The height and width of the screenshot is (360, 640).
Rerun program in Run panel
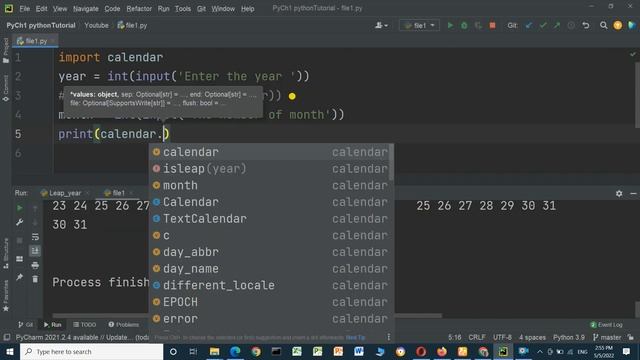19,208
